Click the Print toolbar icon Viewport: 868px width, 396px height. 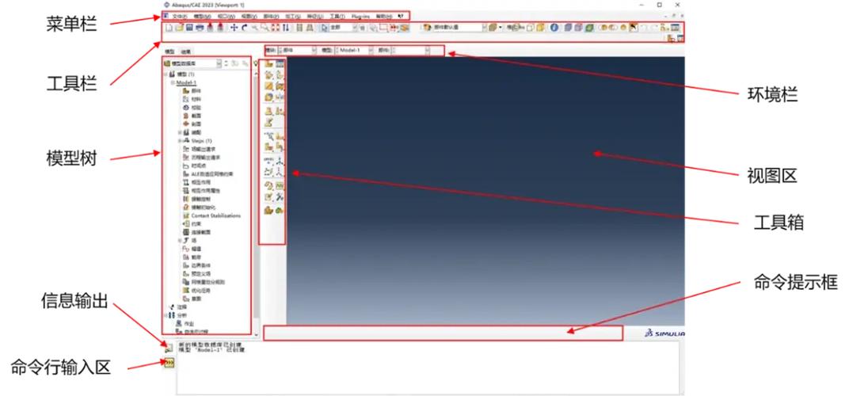click(200, 28)
